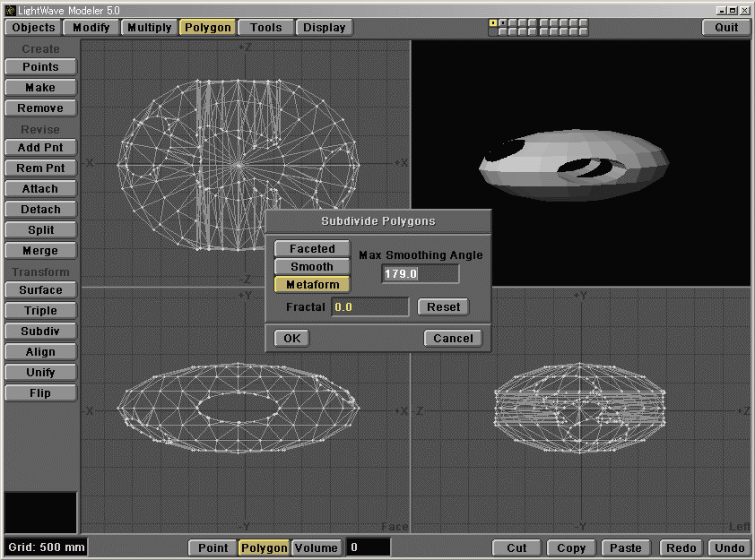Switch to layer 5 in the layer bank
Image resolution: width=755 pixels, height=560 pixels.
(x=531, y=22)
